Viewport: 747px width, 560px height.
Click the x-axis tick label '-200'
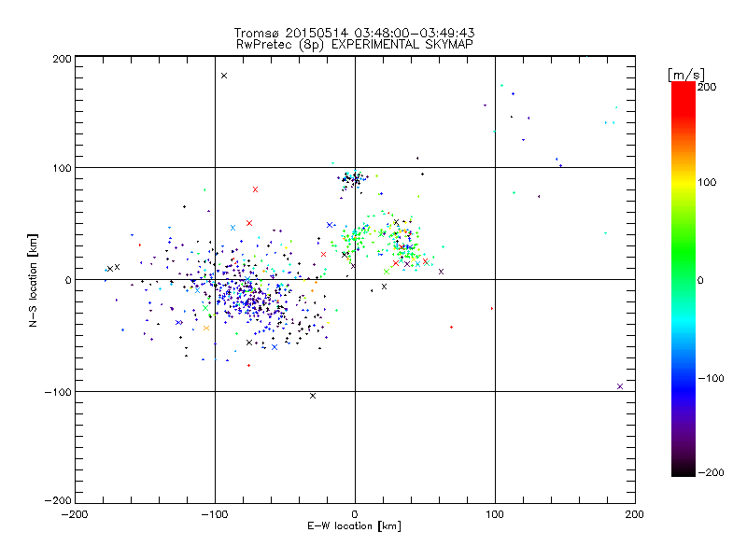75,514
